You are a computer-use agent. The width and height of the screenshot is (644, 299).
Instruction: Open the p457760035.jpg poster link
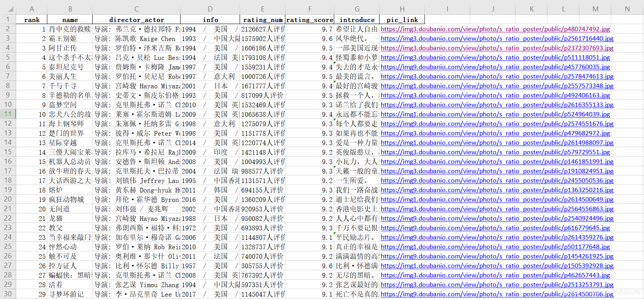tap(495, 67)
